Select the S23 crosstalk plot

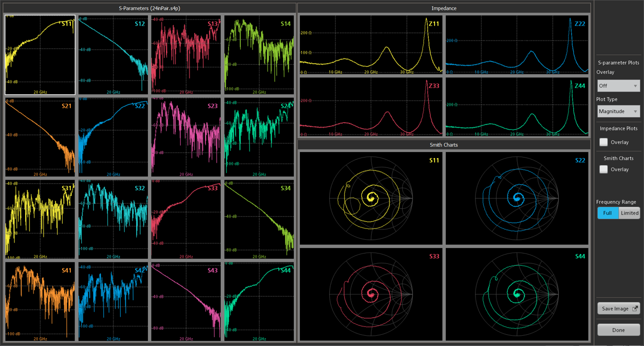(186, 137)
